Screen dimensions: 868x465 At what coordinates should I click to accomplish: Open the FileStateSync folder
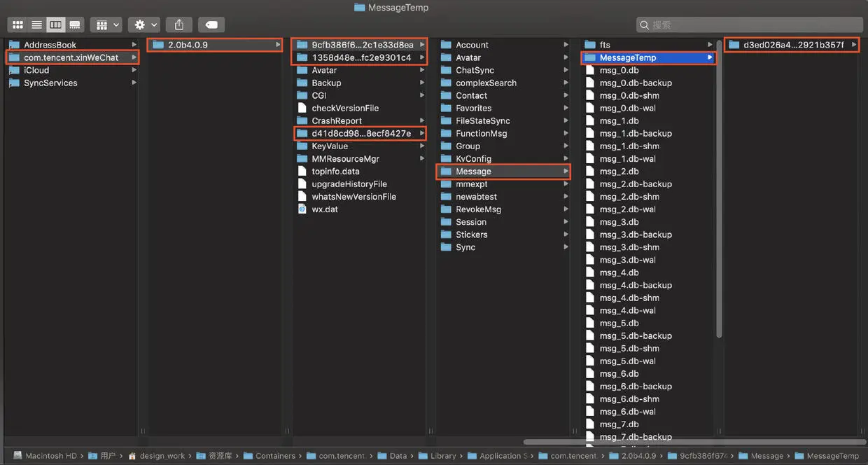[504, 120]
